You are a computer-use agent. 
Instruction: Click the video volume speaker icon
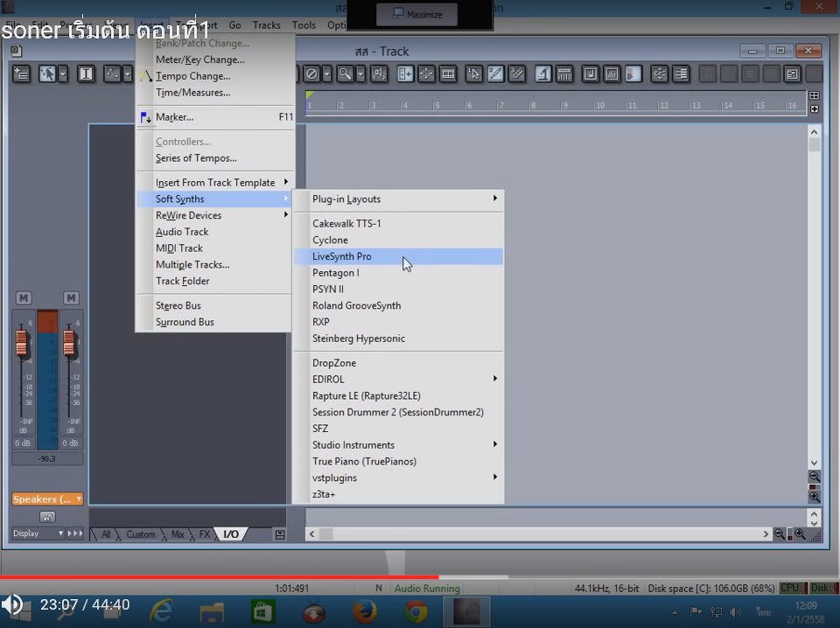(11, 604)
